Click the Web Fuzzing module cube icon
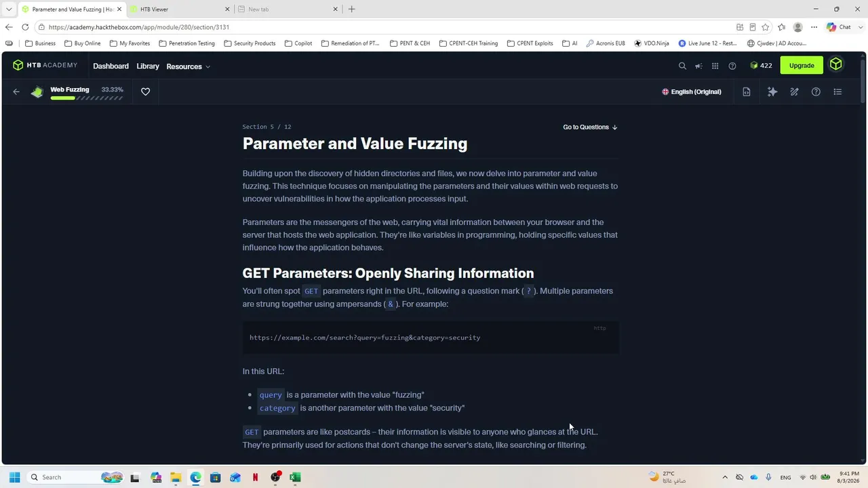Viewport: 868px width, 488px height. click(37, 91)
